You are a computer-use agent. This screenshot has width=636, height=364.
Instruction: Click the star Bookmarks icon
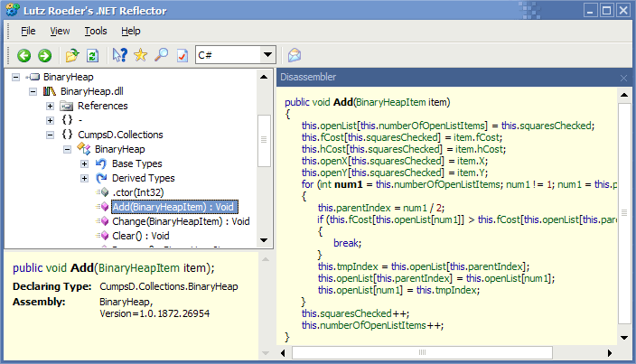[140, 55]
